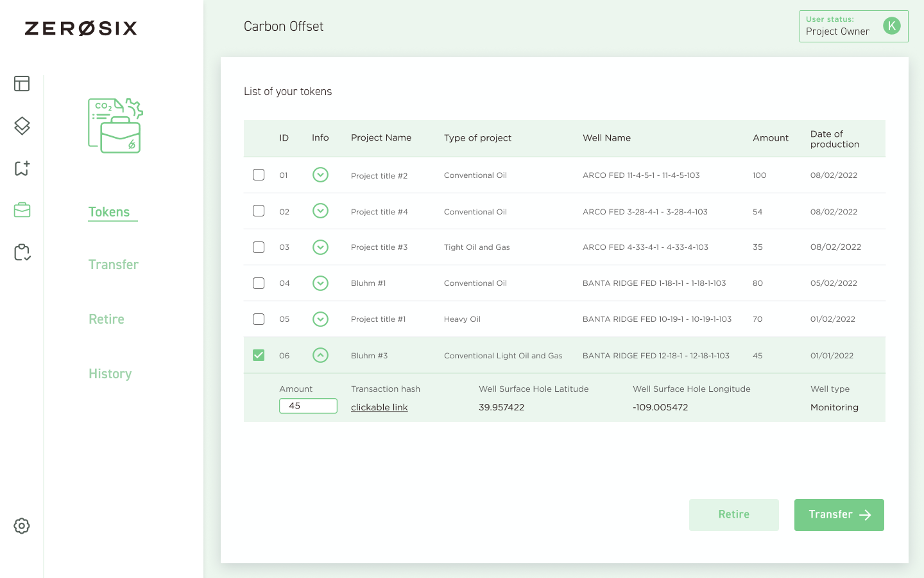The height and width of the screenshot is (578, 924).
Task: Click the CO2 briefcase illustration
Action: (x=116, y=126)
